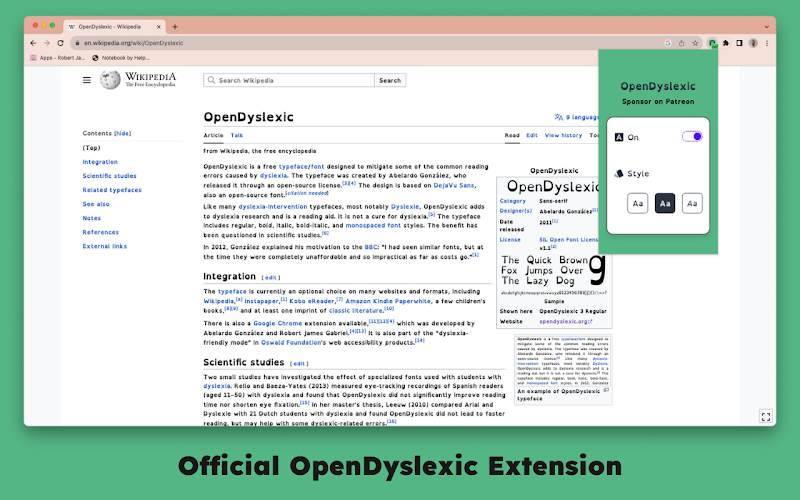Jump to (Top) in Contents
Viewport: 800px width, 500px height.
click(92, 147)
